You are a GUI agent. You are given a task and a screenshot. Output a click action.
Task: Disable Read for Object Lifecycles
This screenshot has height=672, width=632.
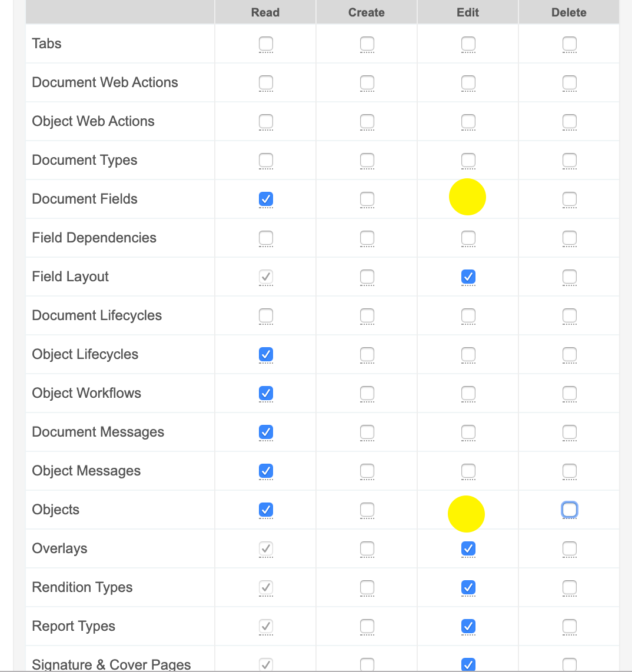(266, 354)
